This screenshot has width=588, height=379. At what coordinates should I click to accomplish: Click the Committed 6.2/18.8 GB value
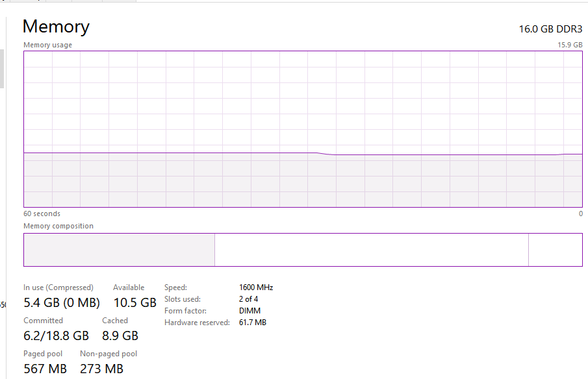click(x=56, y=336)
